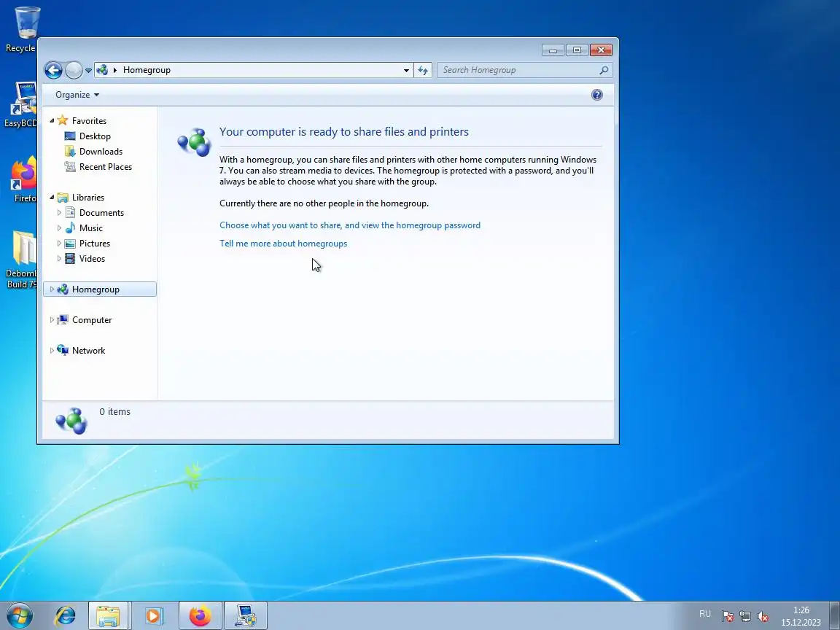Open Firefox from the taskbar
The image size is (840, 630).
[x=200, y=615]
